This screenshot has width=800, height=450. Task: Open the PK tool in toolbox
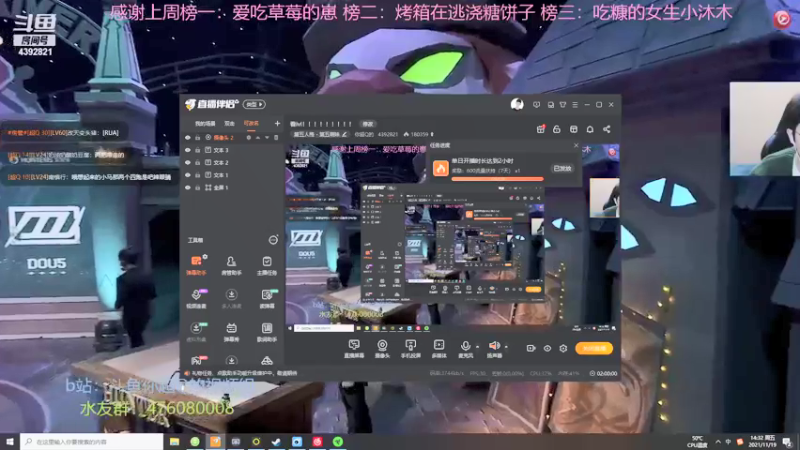[x=196, y=360]
